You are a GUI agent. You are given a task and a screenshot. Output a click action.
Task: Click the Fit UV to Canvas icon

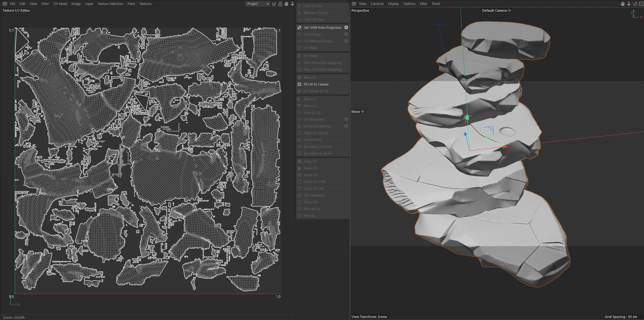coord(299,84)
